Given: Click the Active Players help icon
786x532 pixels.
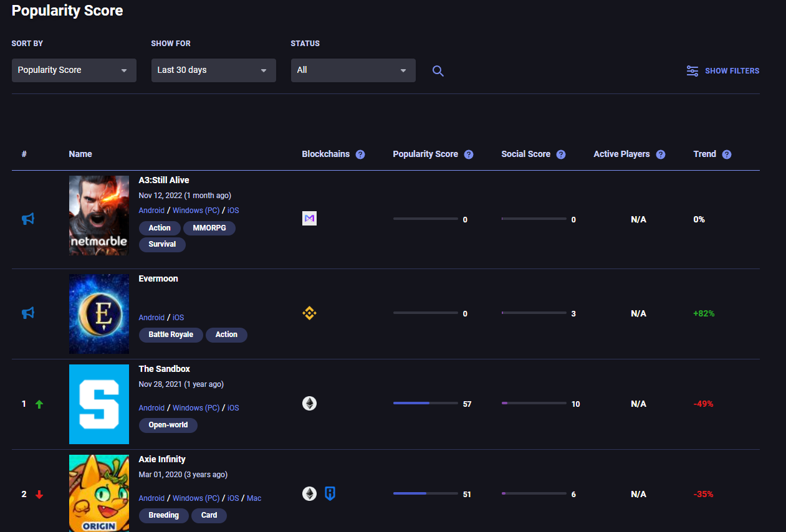Looking at the screenshot, I should (x=661, y=154).
